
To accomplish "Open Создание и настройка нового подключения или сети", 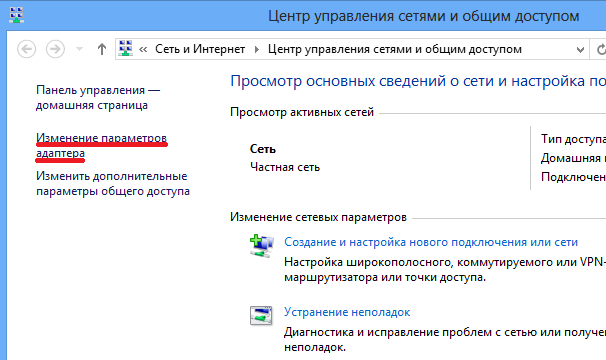I will (431, 242).
